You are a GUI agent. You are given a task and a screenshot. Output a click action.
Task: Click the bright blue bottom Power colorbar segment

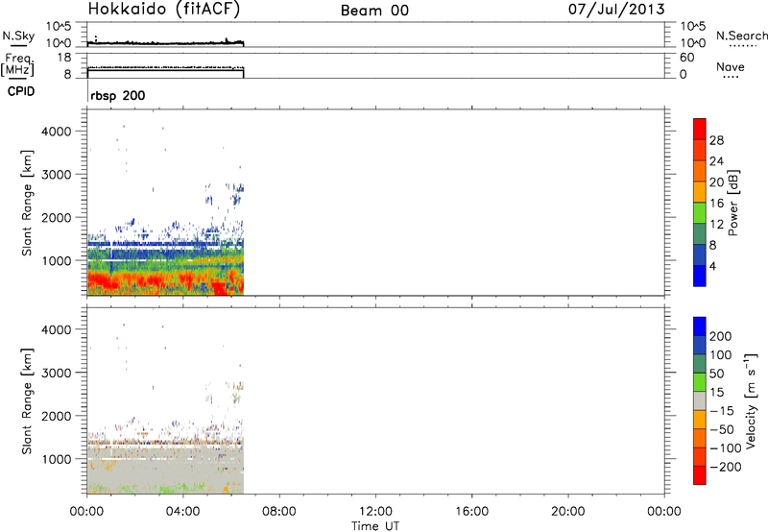tap(700, 276)
